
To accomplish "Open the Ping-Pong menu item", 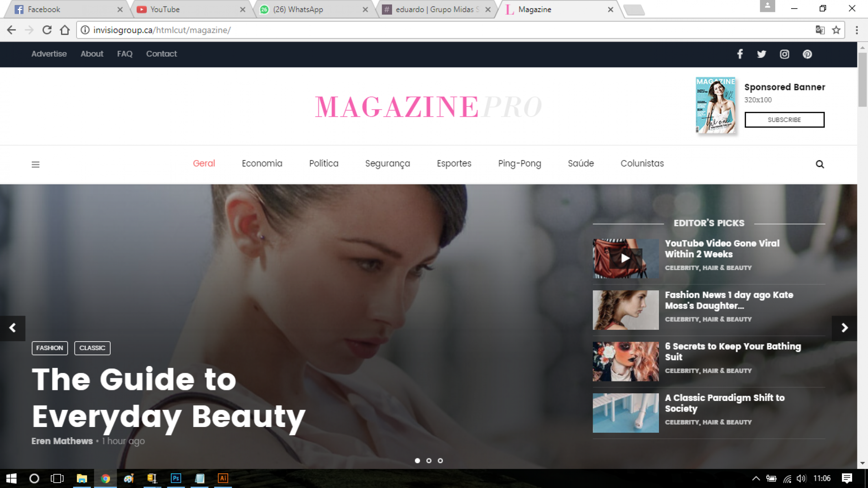I will pos(519,163).
